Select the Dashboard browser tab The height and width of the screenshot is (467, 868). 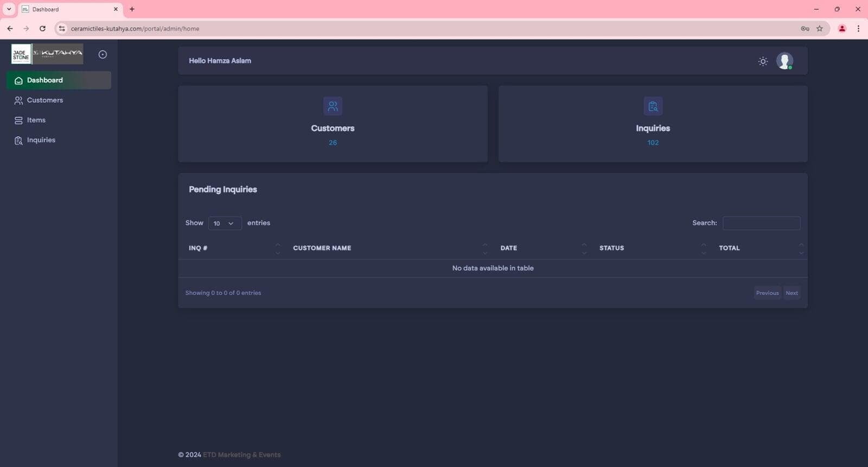tap(69, 9)
